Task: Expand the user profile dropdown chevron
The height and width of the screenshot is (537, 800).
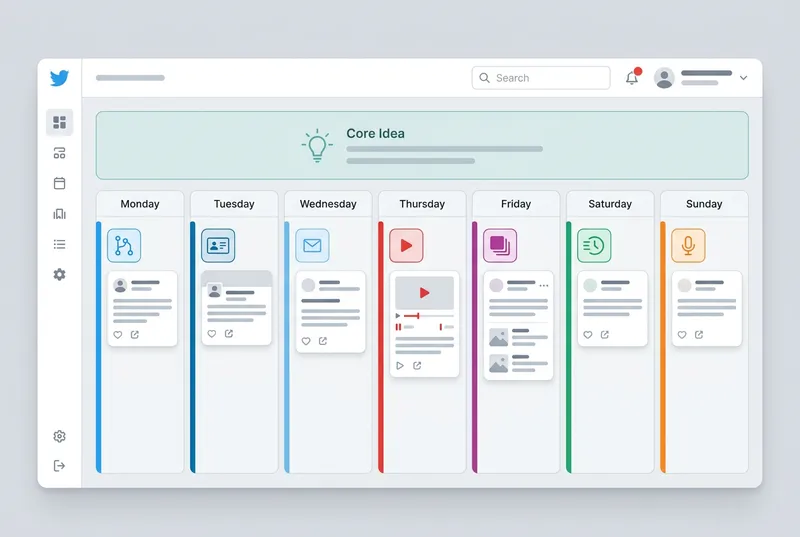Action: (x=743, y=78)
